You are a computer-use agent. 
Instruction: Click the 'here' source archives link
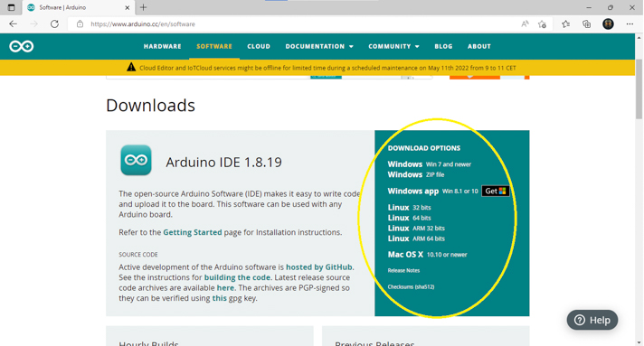point(225,287)
